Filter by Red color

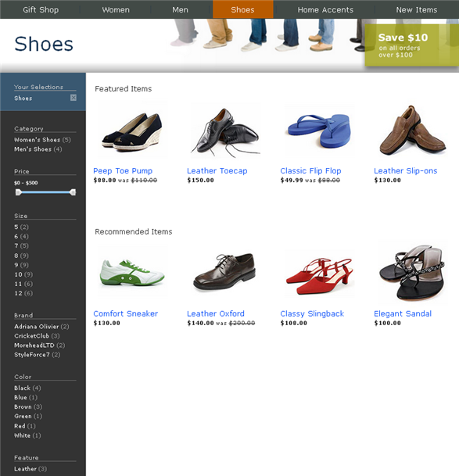24,426
